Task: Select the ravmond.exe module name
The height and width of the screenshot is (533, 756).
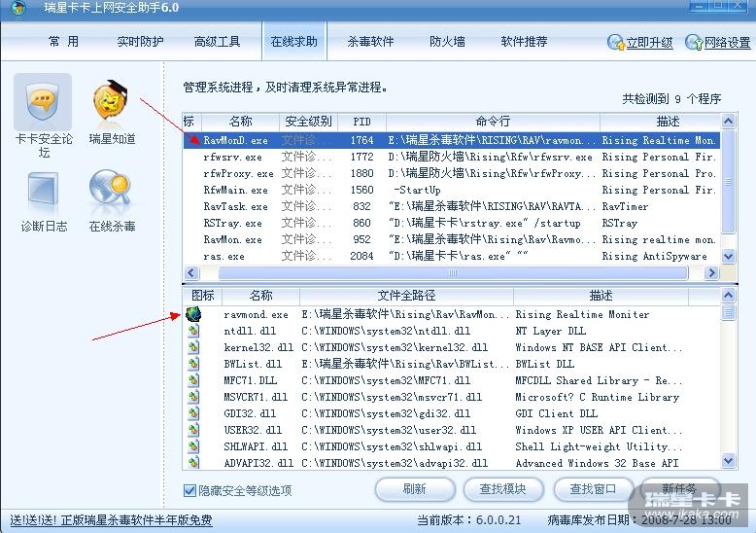Action: pyautogui.click(x=256, y=315)
